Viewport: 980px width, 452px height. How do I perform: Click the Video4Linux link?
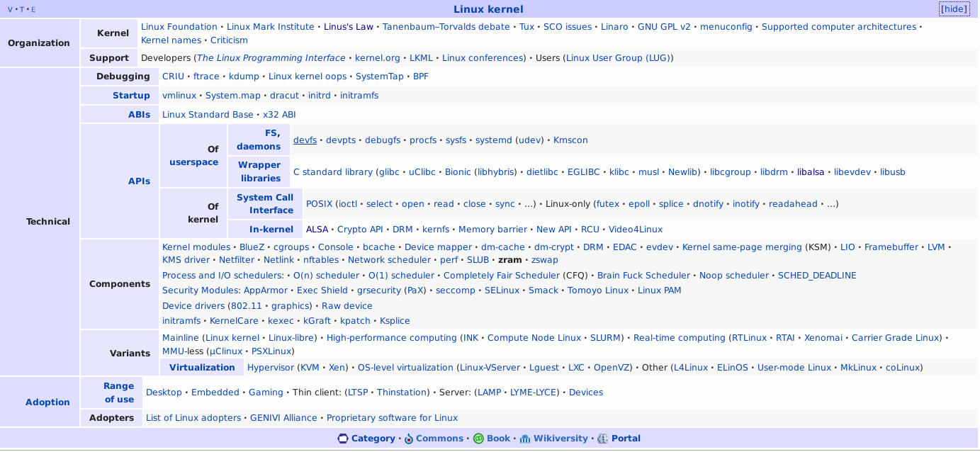coord(636,230)
